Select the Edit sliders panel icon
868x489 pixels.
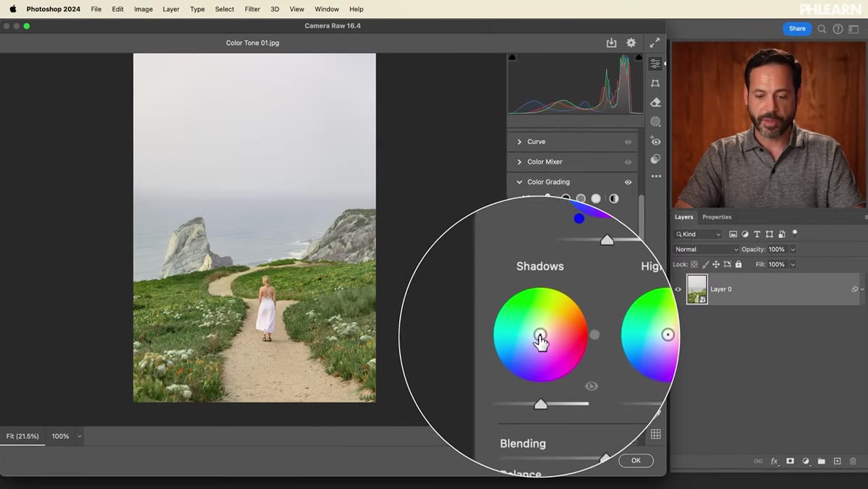(655, 64)
